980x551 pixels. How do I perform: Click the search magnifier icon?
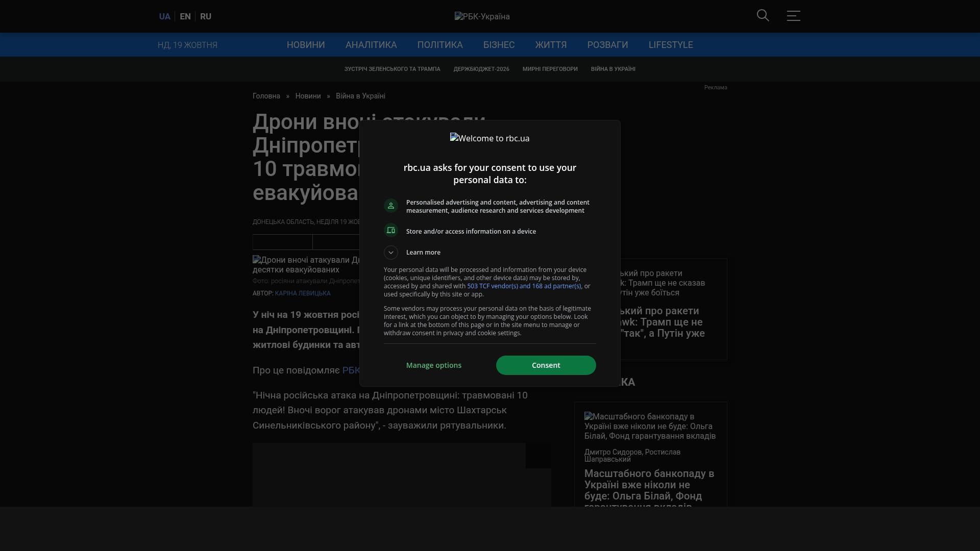click(x=763, y=16)
